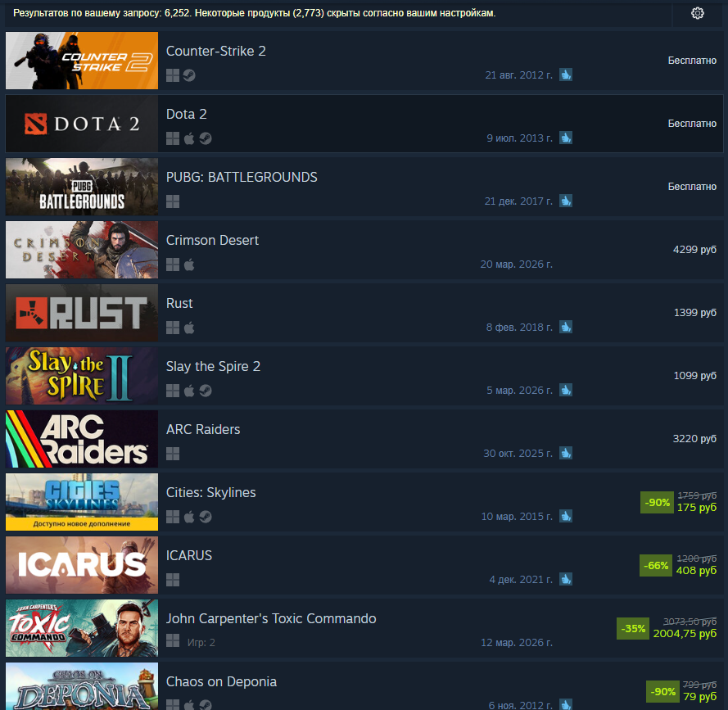Open the Counter-Strike 2 capsule image
This screenshot has width=728, height=710.
point(82,61)
